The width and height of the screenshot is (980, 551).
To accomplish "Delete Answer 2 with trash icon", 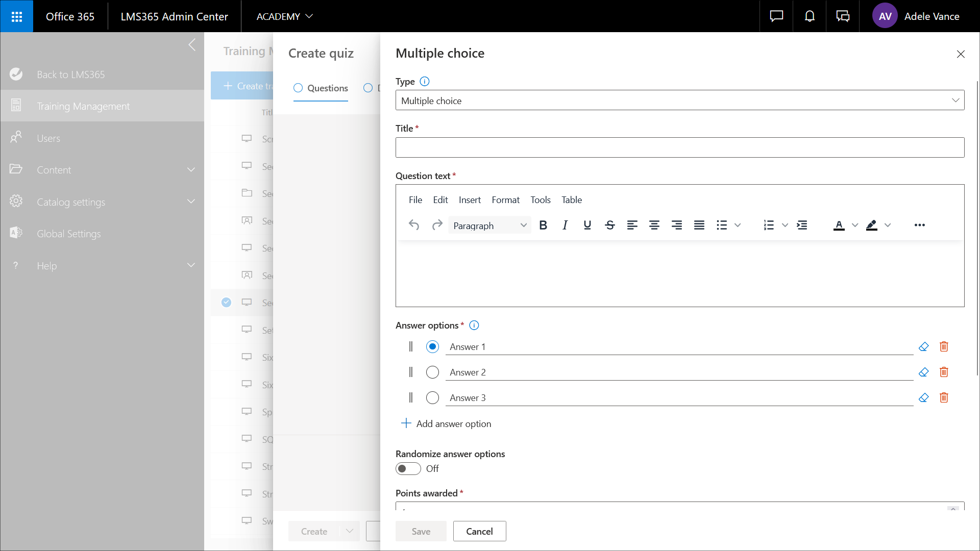I will [944, 372].
